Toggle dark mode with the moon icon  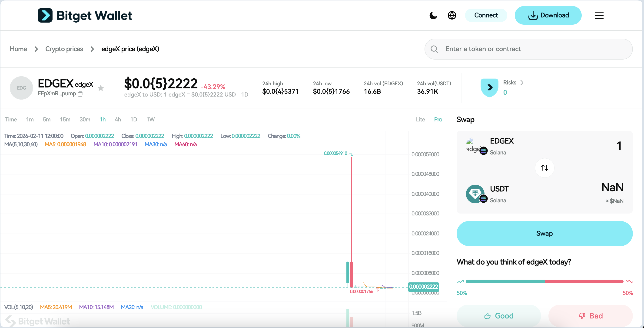pyautogui.click(x=433, y=15)
